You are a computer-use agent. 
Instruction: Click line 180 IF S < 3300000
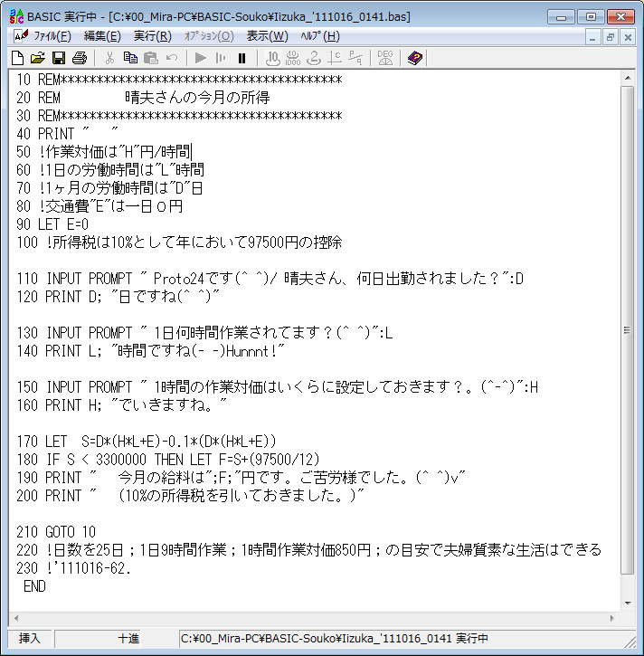point(168,460)
